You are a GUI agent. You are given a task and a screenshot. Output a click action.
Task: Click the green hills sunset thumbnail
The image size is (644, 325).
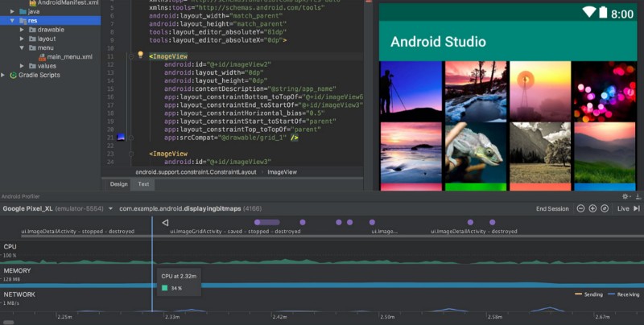click(x=605, y=152)
